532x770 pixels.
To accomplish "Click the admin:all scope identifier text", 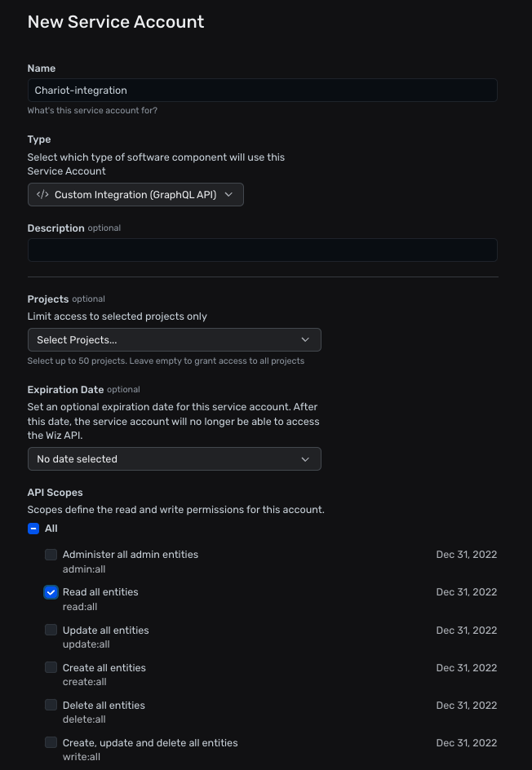I will (84, 569).
